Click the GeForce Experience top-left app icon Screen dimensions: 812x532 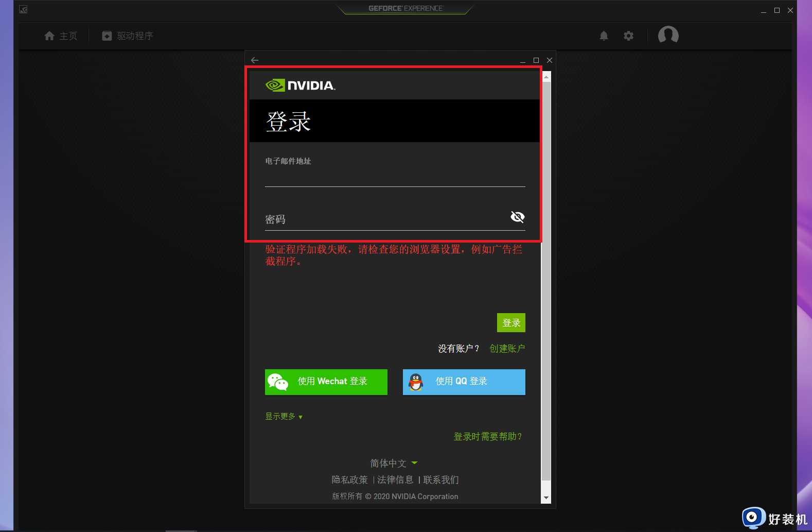point(23,9)
